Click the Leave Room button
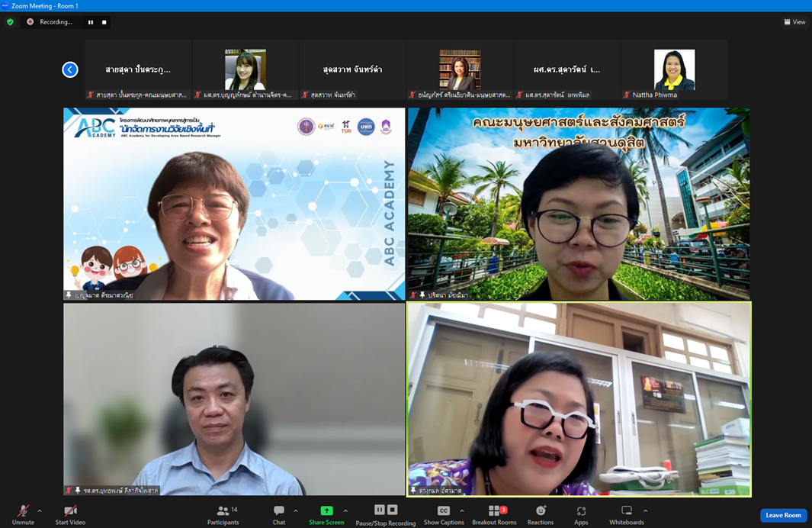Screen dimensions: 812x528 coord(783,515)
